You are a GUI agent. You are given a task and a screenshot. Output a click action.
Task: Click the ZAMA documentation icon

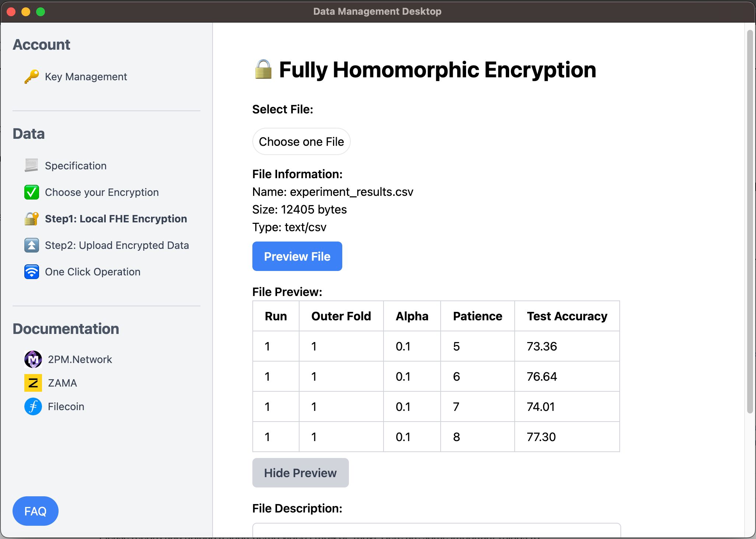click(x=32, y=382)
